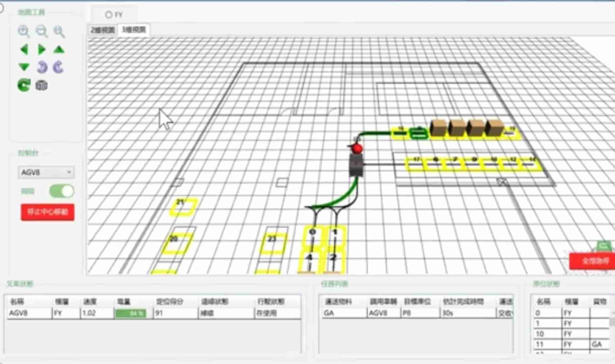The image size is (615, 364).
Task: Click the green battery level bar of AGV8
Action: coord(130,313)
